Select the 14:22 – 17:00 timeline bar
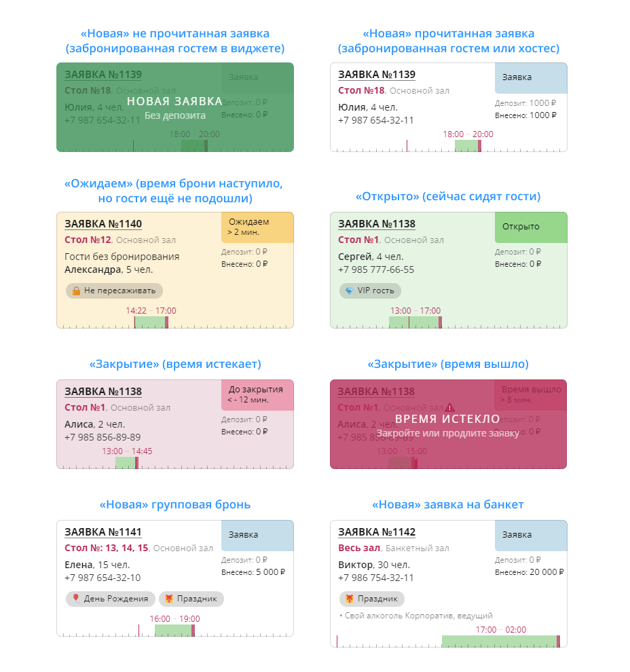The height and width of the screenshot is (672, 630). [151, 322]
